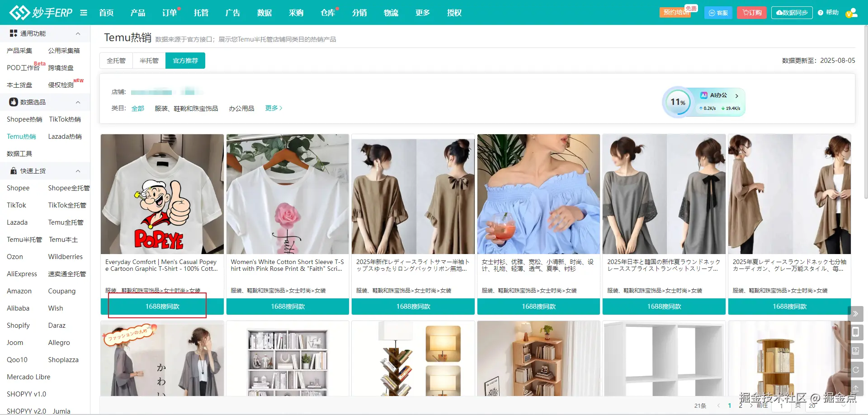Open the white rose T-shirt product image

click(x=288, y=194)
